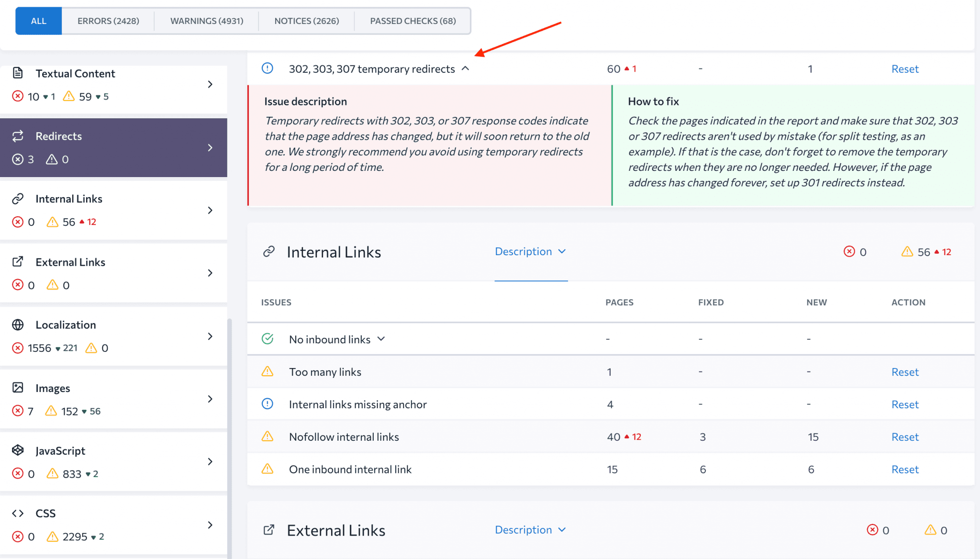The height and width of the screenshot is (559, 980).
Task: Expand the No inbound links dropdown
Action: pos(381,339)
